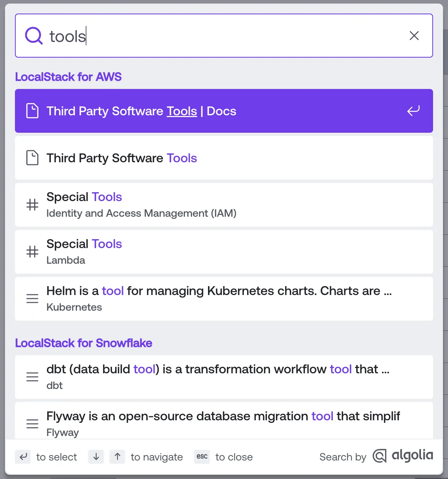
Task: Click the magnifying glass search icon
Action: click(x=33, y=36)
